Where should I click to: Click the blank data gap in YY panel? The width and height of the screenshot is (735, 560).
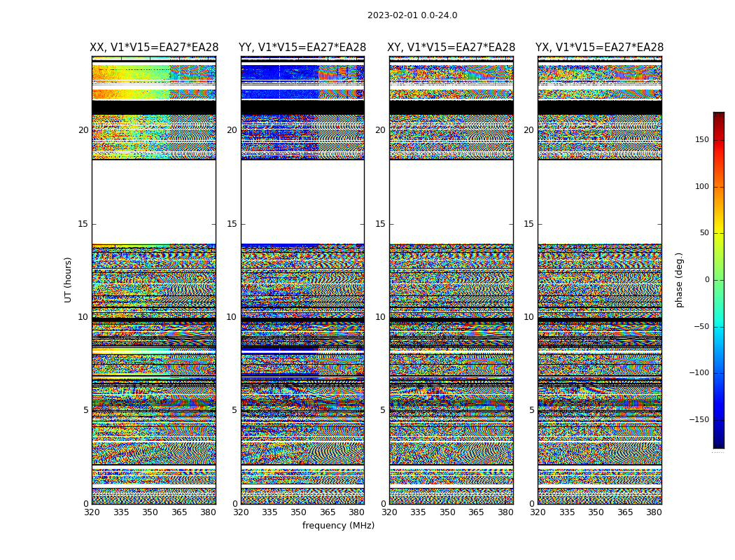(302, 202)
